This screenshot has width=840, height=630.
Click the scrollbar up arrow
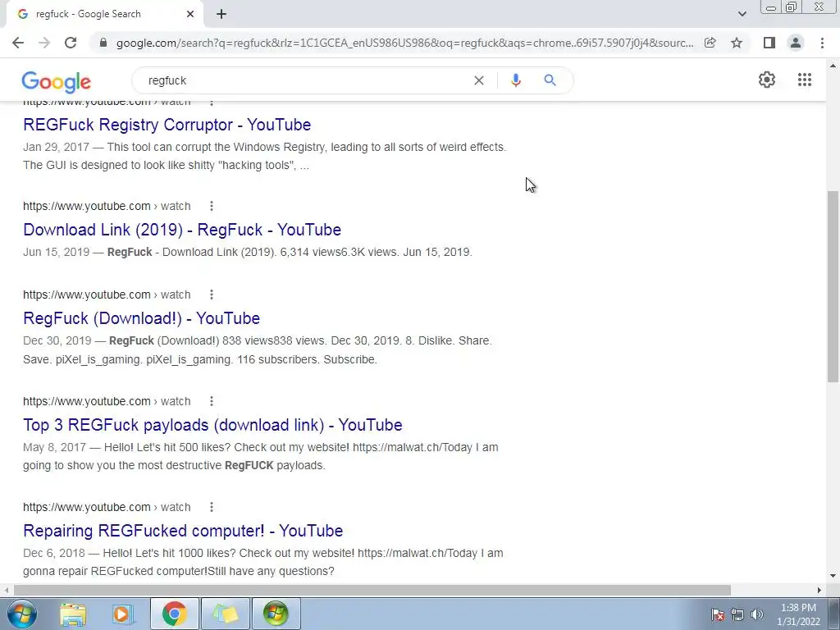tap(833, 66)
